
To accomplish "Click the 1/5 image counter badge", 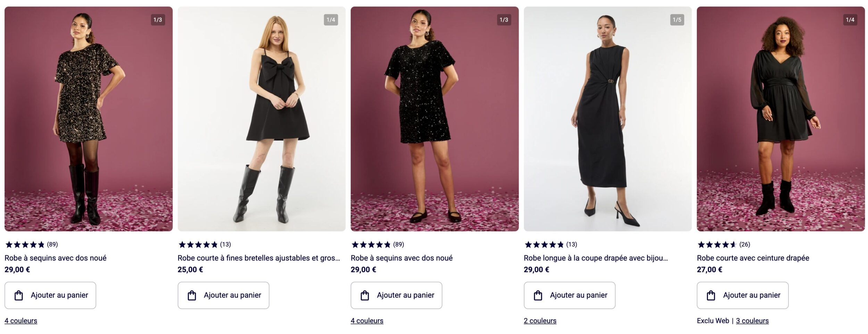I will coord(677,20).
